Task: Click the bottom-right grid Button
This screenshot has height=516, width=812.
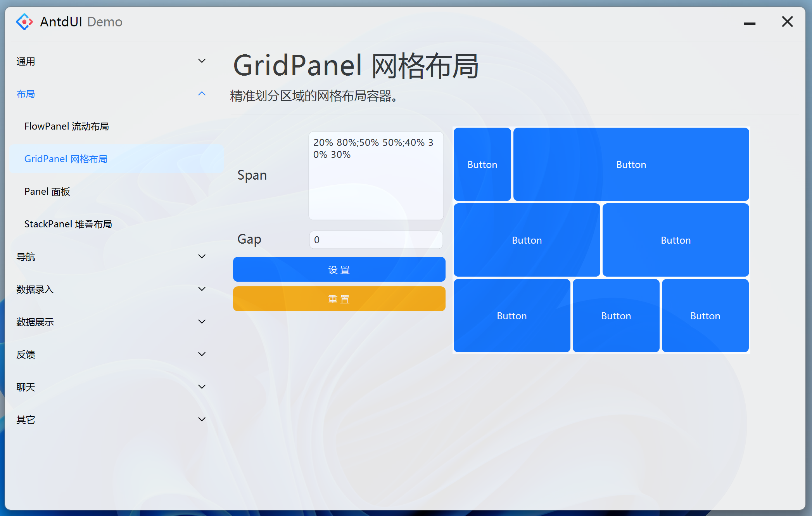Action: pyautogui.click(x=705, y=316)
